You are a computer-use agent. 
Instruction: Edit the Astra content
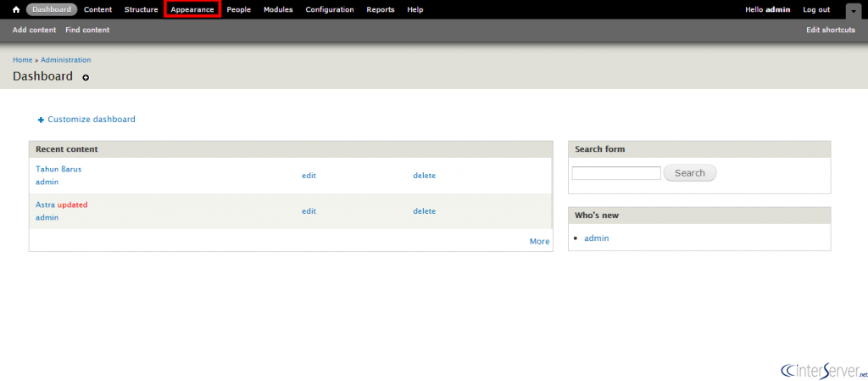[309, 211]
